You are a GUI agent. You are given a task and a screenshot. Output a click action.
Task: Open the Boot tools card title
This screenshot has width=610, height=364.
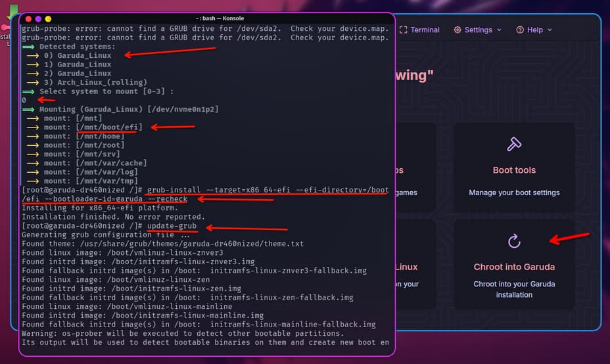click(x=514, y=170)
